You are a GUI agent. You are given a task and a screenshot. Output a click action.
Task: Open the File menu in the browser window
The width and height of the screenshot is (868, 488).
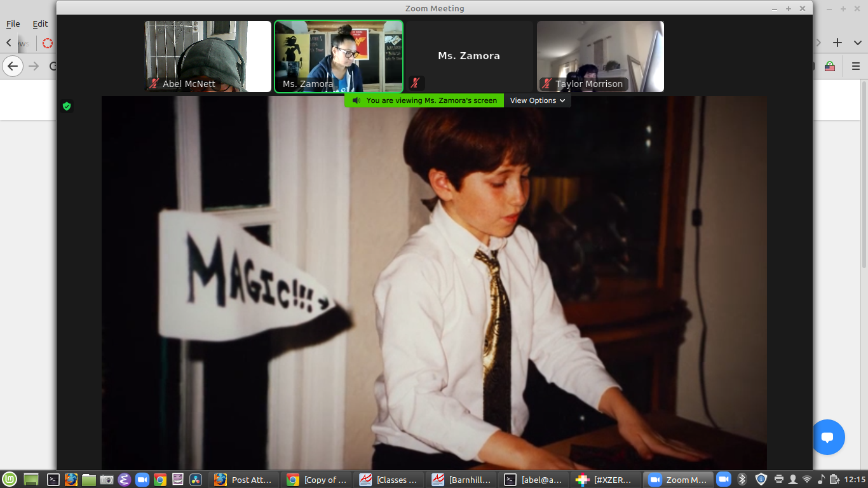pos(13,24)
